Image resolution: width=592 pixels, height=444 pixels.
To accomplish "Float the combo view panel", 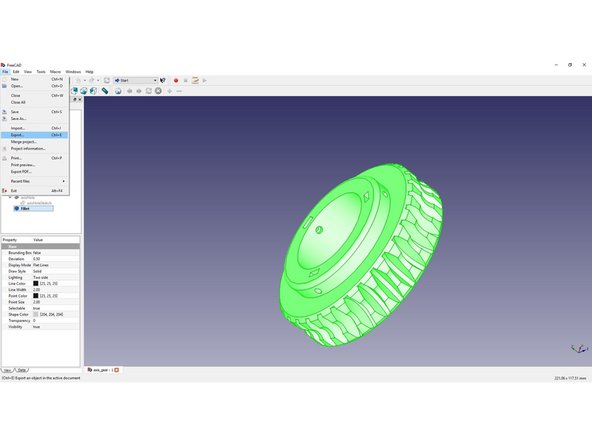I will tap(74, 99).
